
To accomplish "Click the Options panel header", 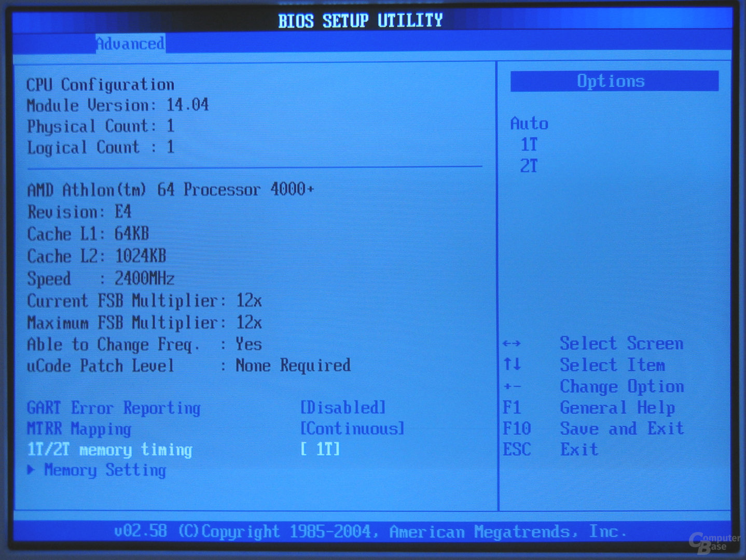I will click(614, 81).
